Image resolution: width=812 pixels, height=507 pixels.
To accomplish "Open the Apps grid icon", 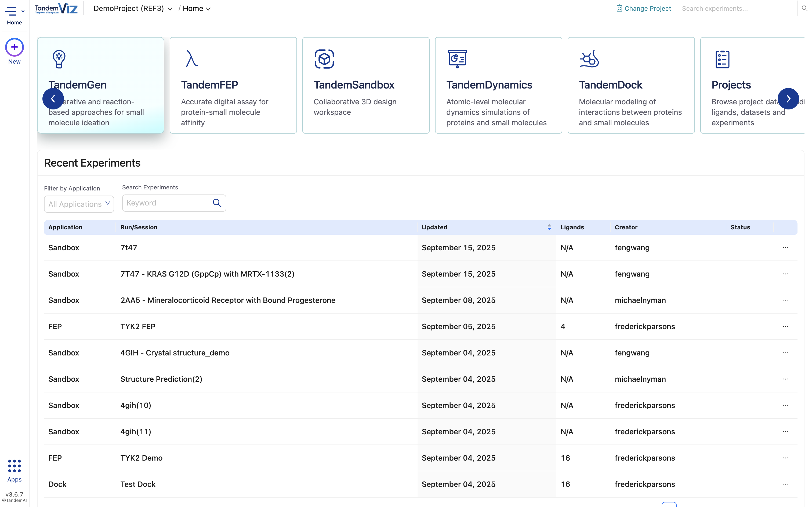I will [x=14, y=466].
